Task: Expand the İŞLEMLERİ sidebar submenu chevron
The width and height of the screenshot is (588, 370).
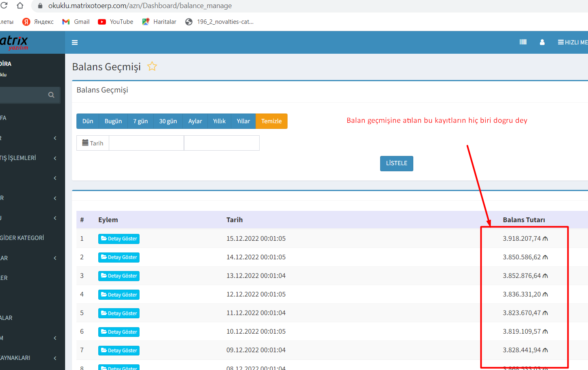Action: point(55,158)
